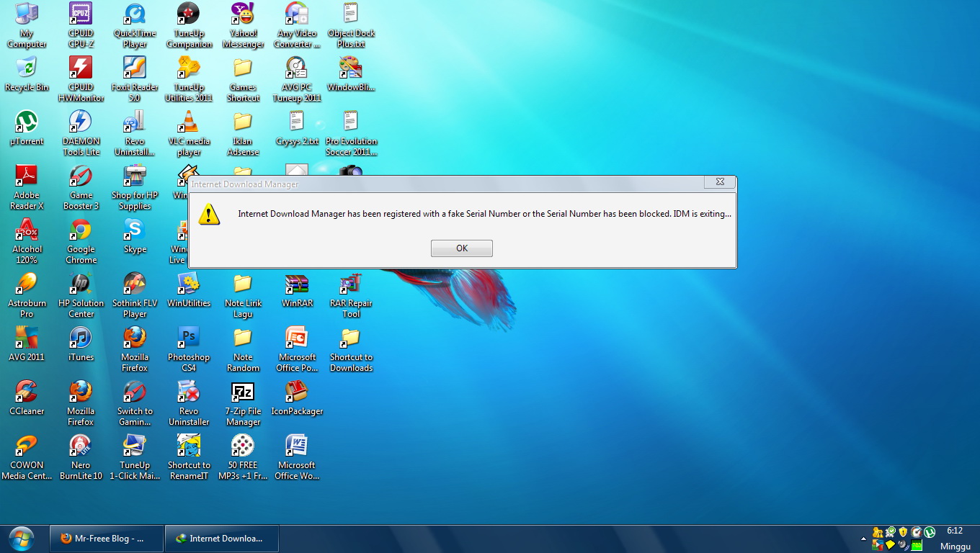This screenshot has width=980, height=553.
Task: Click the yellow shield security tray icon
Action: click(903, 532)
